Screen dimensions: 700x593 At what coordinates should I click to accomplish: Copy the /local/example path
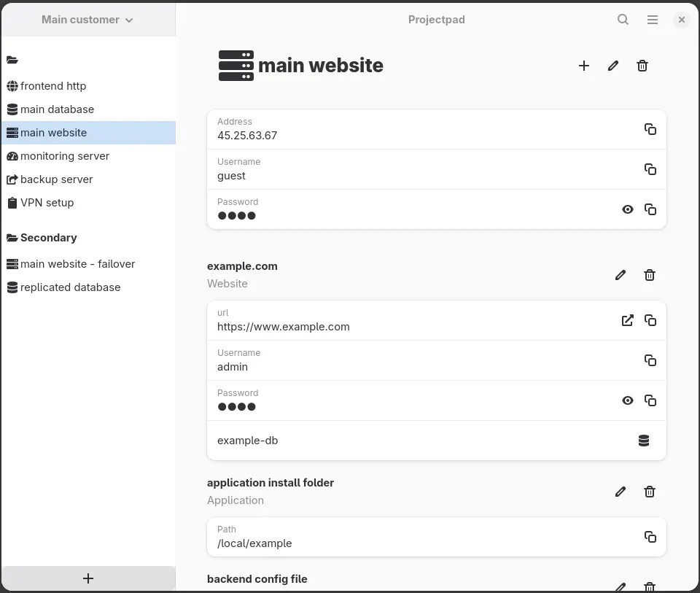[650, 537]
